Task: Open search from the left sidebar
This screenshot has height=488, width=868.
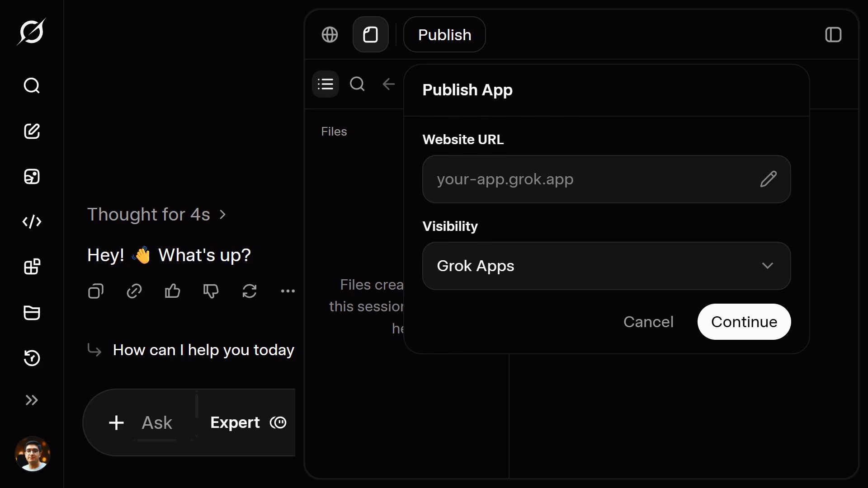Action: tap(32, 85)
